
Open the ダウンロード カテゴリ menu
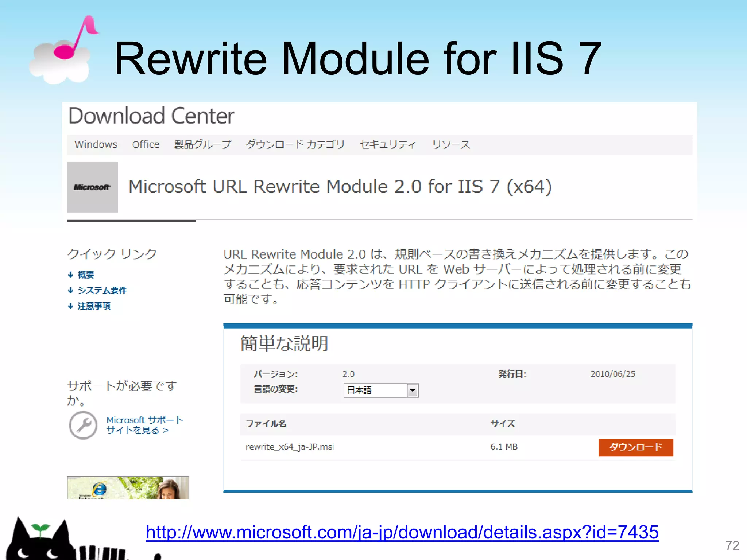point(295,144)
